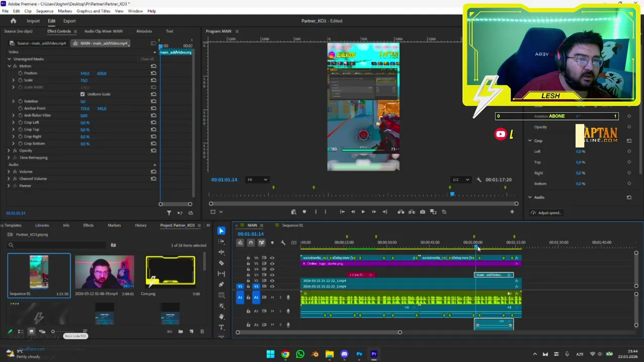
Task: Toggle animation stopwatch for Scale
Action: coord(20,80)
